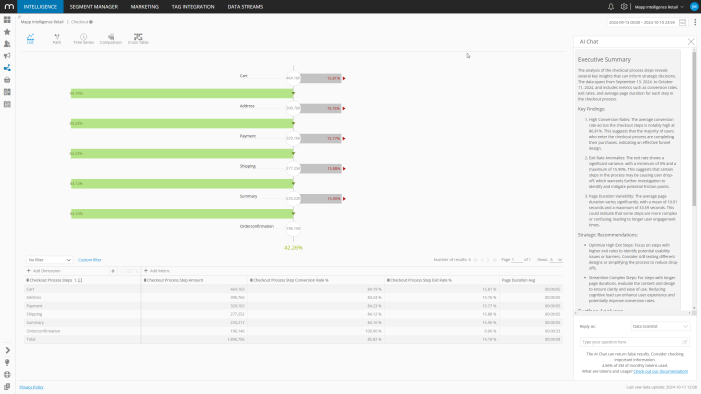Open the marketing megaphone icon in the sidebar
Viewport: 701px width, 394px height.
(x=7, y=56)
